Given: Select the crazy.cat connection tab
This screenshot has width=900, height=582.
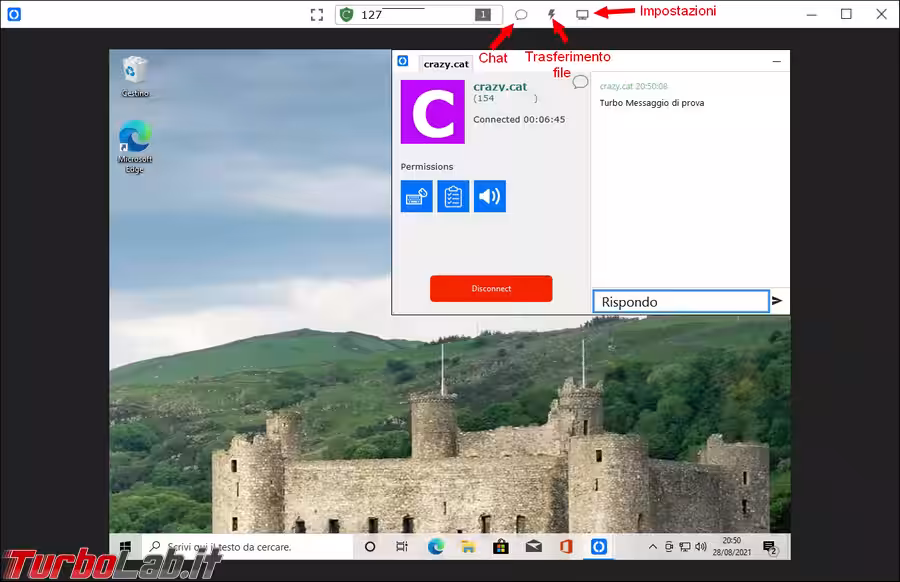Looking at the screenshot, I should 446,64.
